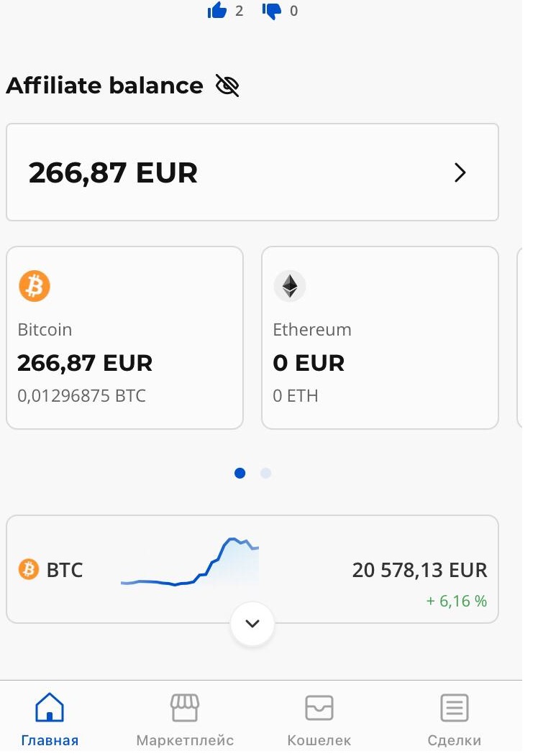Click the + 6,16 % change indicator
The image size is (538, 756).
pyautogui.click(x=457, y=601)
